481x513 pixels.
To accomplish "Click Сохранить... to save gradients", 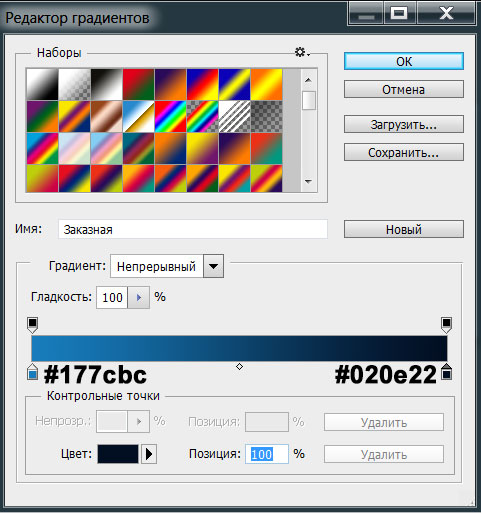I will pyautogui.click(x=404, y=153).
